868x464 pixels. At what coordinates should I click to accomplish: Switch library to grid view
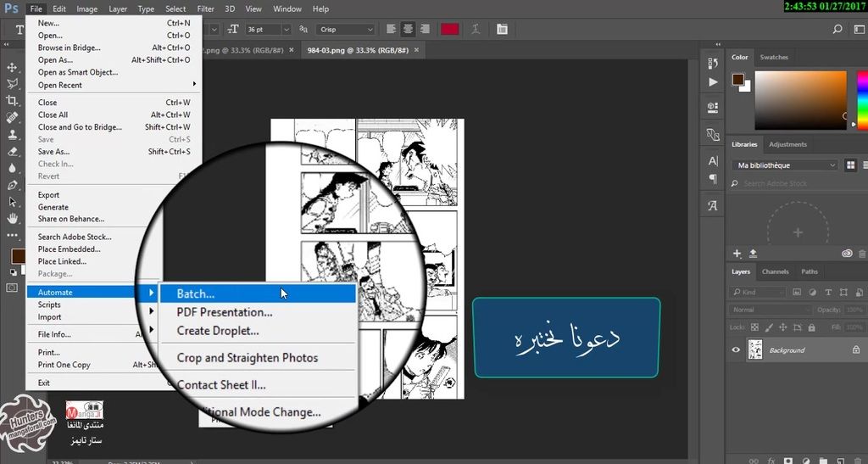pyautogui.click(x=851, y=165)
